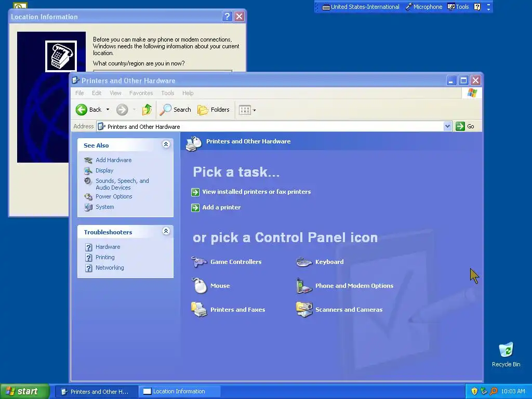The height and width of the screenshot is (399, 532).
Task: Open the Keyboard control panel icon
Action: click(303, 262)
